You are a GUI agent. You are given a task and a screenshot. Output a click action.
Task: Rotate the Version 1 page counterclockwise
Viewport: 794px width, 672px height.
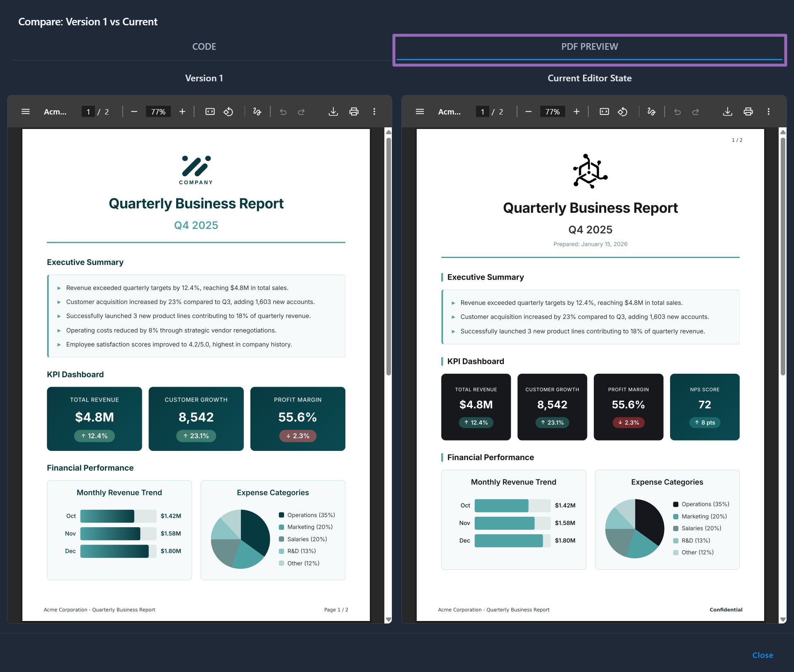pyautogui.click(x=228, y=111)
